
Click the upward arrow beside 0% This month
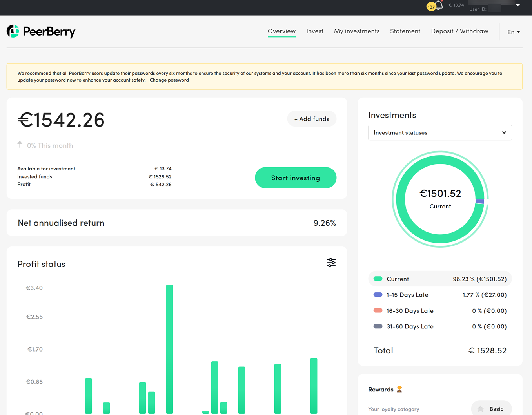(x=20, y=145)
